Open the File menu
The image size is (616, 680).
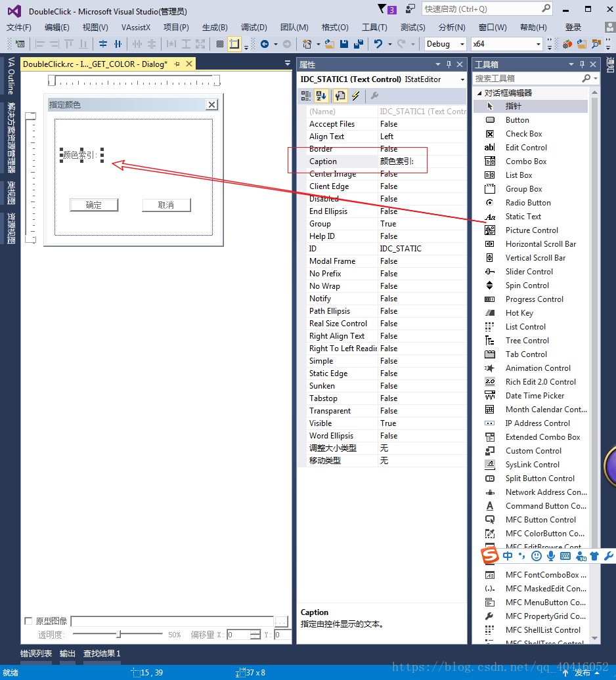click(x=18, y=28)
